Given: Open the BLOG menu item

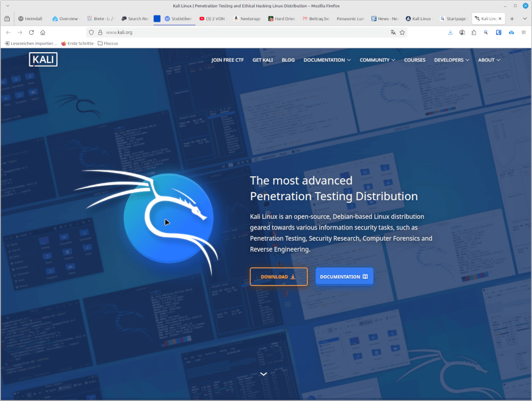Looking at the screenshot, I should tap(288, 60).
